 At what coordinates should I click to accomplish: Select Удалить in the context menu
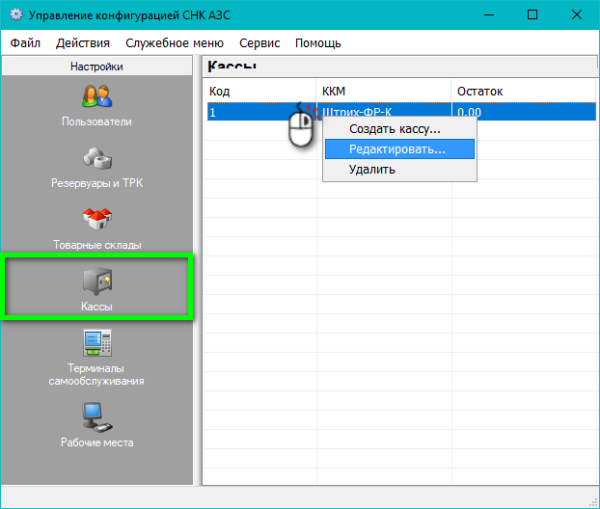tap(372, 169)
